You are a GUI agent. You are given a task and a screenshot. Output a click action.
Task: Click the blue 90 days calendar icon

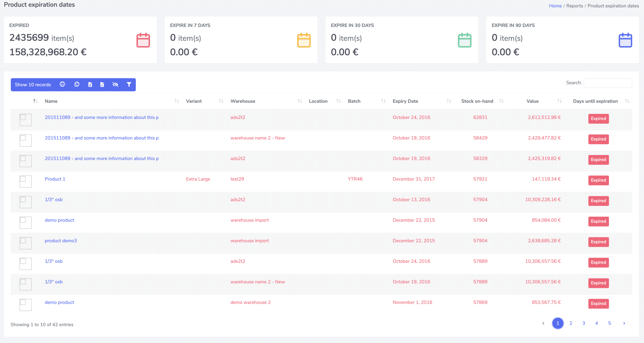click(x=625, y=40)
